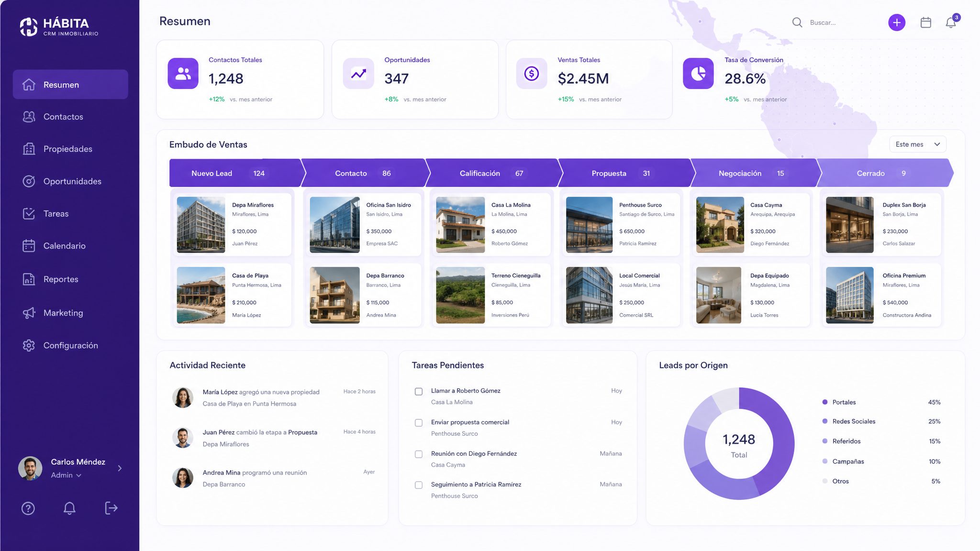Open Contactos icon in sidebar
The height and width of the screenshot is (551, 980).
coord(29,117)
